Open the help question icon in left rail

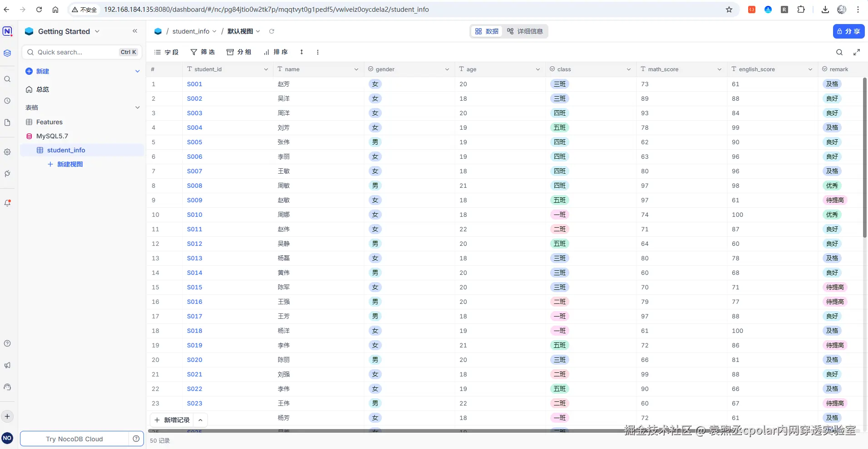(7, 343)
